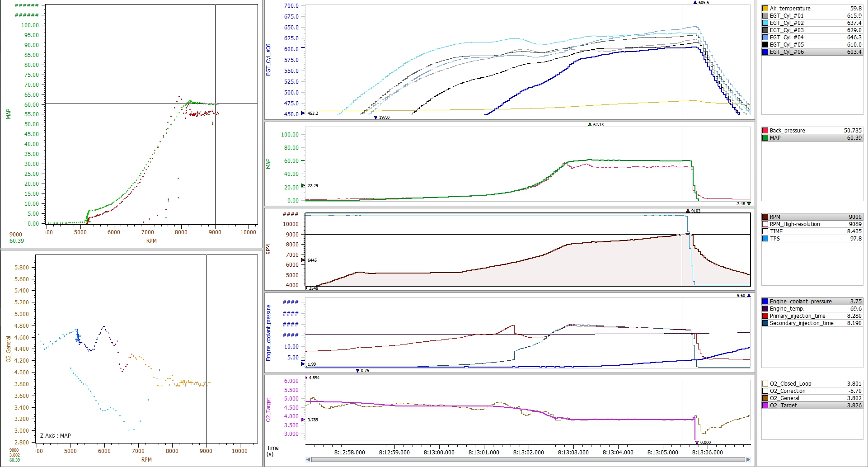This screenshot has width=868, height=467.
Task: Click the 0.000 minimum marker on O2 chart
Action: 697,443
